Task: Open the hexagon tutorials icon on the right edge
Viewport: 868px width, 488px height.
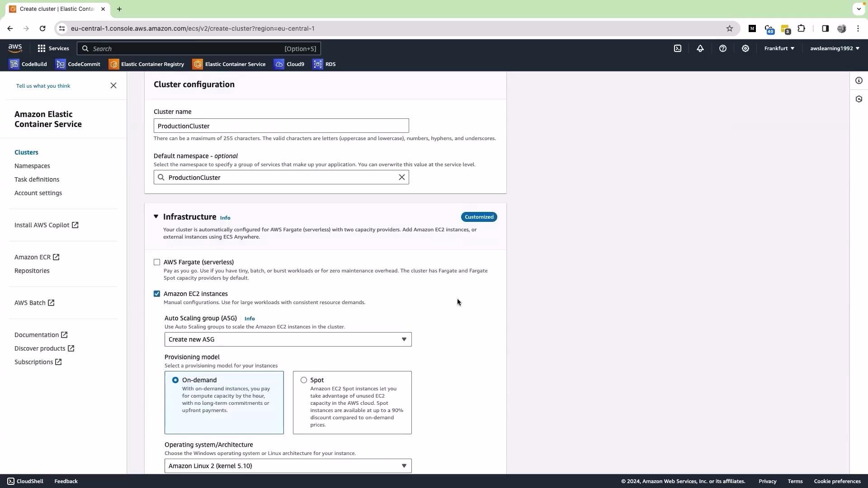Action: [859, 99]
